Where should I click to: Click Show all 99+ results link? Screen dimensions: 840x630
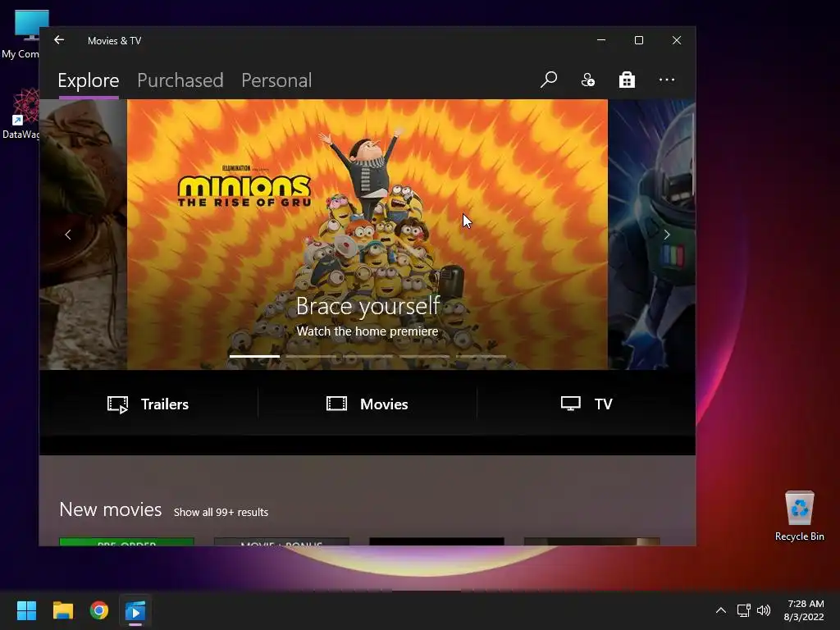pyautogui.click(x=221, y=512)
